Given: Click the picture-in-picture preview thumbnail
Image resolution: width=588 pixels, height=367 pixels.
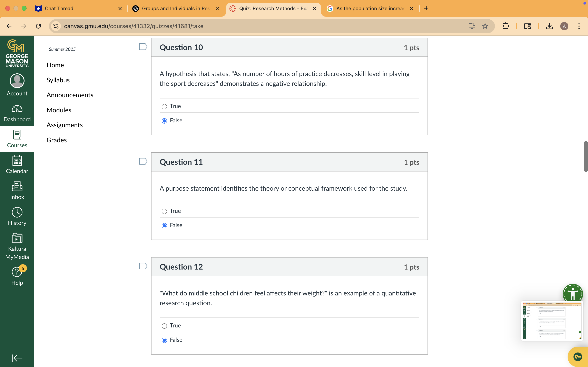Looking at the screenshot, I should 552,321.
